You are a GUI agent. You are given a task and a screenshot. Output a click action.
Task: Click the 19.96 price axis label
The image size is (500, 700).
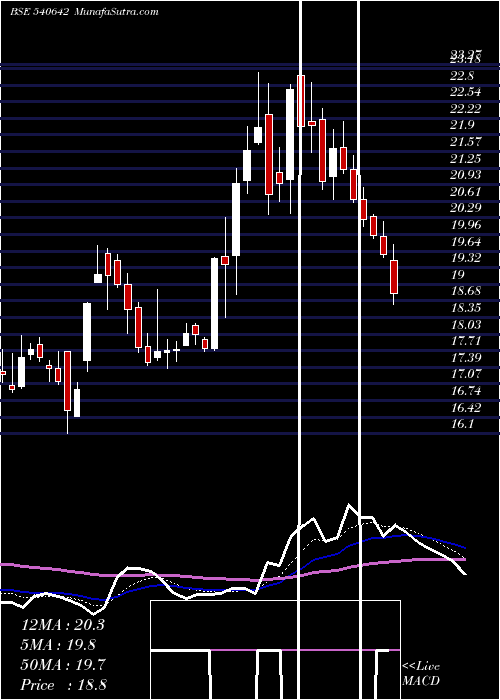466,225
